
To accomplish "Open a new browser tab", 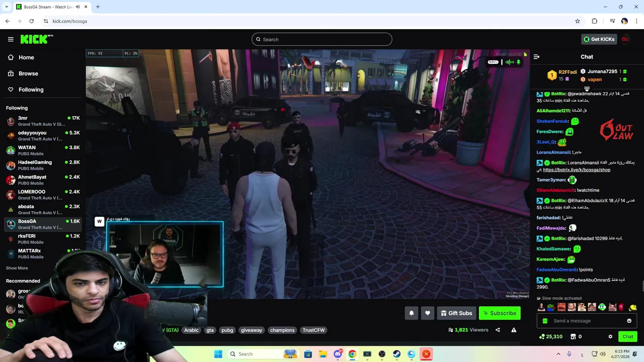I will point(98,7).
